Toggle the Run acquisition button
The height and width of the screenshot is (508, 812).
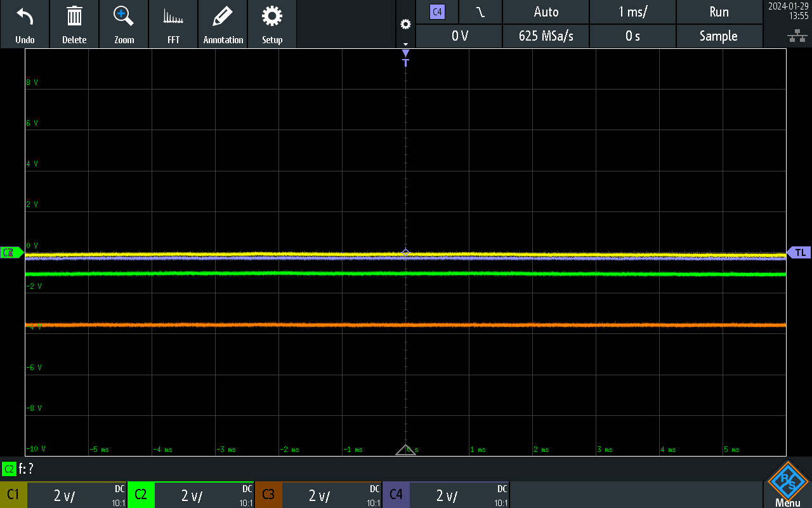[719, 11]
